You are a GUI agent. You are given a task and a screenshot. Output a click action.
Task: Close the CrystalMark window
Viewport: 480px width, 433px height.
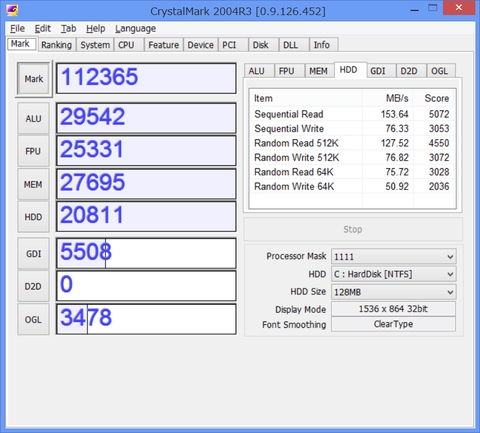click(x=459, y=8)
